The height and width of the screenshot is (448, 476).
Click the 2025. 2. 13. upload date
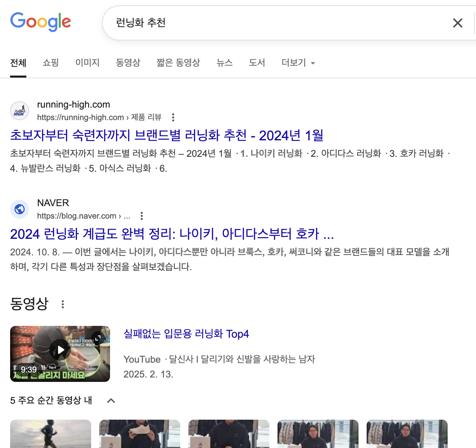(x=148, y=374)
